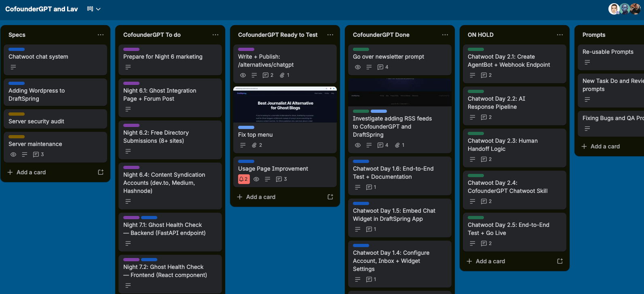Open Night 6.2: Free Directory Submissions card

tap(170, 140)
